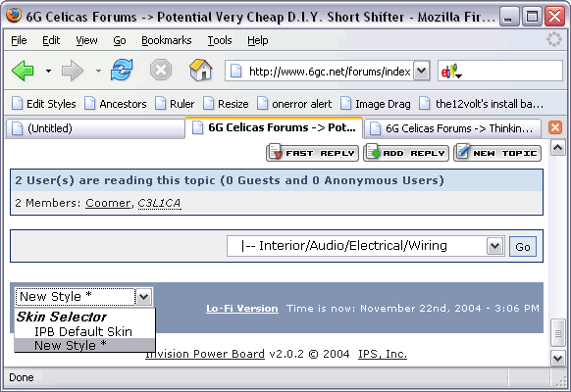Click the Image Drag bookmark
The height and width of the screenshot is (392, 571).
coord(376,104)
